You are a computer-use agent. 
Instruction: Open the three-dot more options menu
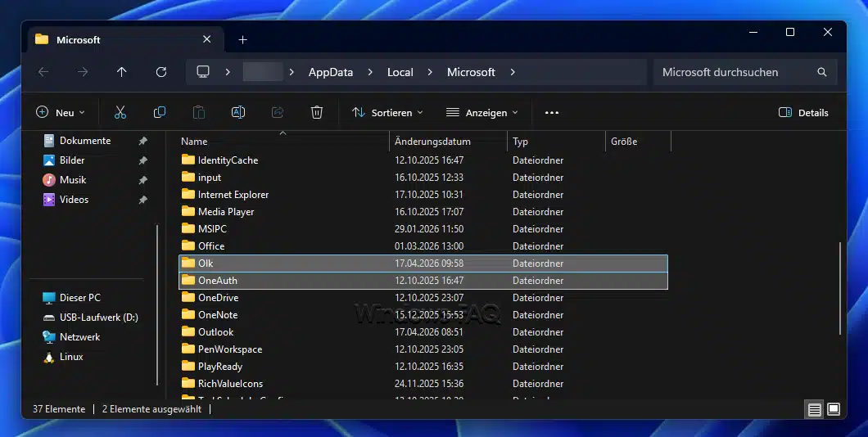(x=552, y=113)
